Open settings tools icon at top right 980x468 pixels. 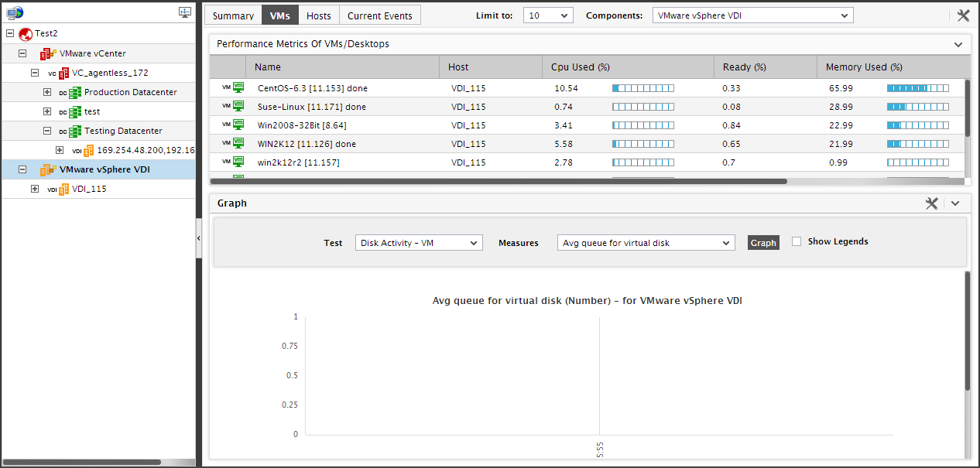pyautogui.click(x=963, y=15)
